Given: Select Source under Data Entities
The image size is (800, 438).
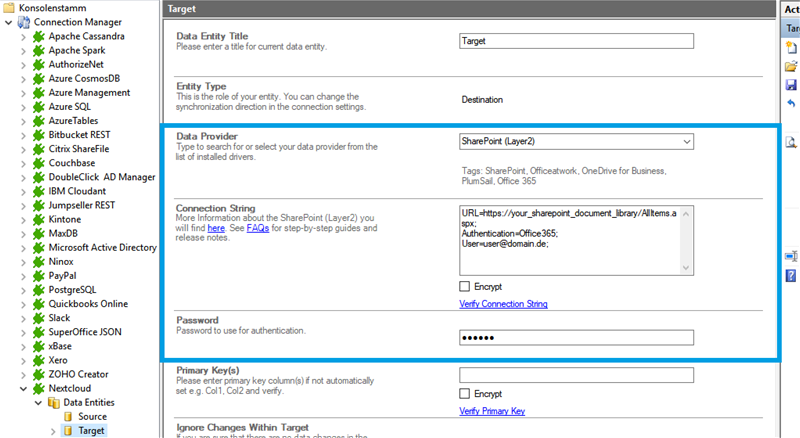Looking at the screenshot, I should coord(92,416).
